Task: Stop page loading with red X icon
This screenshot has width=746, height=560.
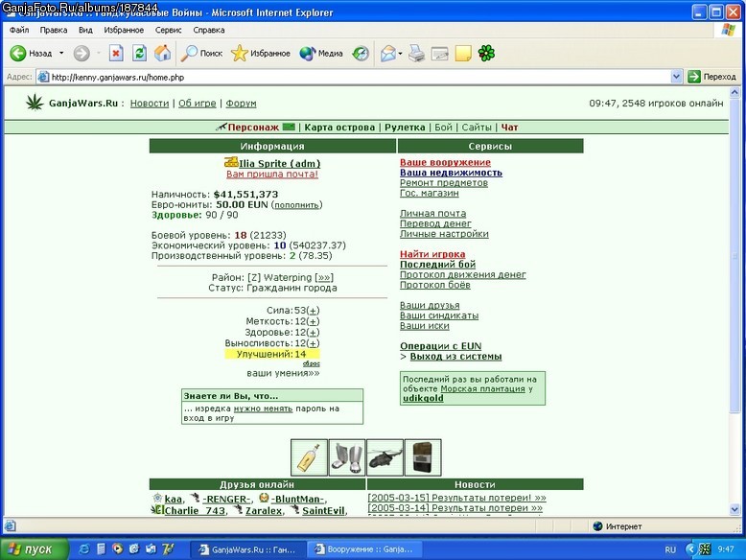Action: tap(116, 54)
